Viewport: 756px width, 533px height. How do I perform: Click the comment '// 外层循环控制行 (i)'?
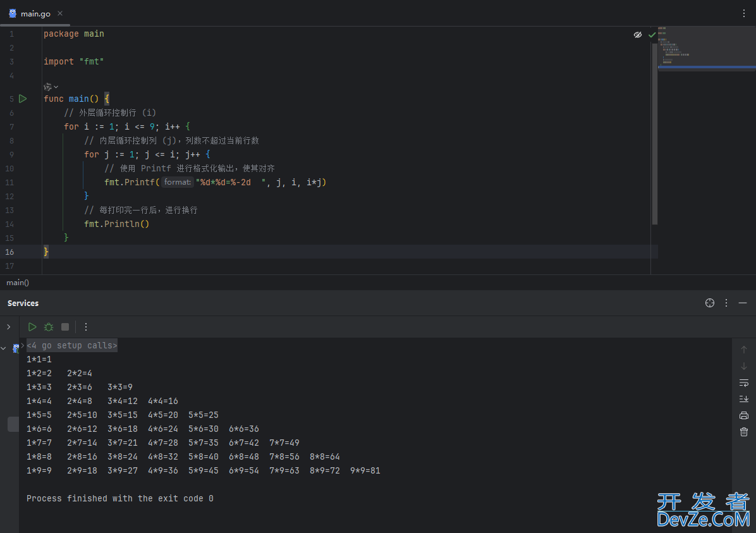pos(110,113)
